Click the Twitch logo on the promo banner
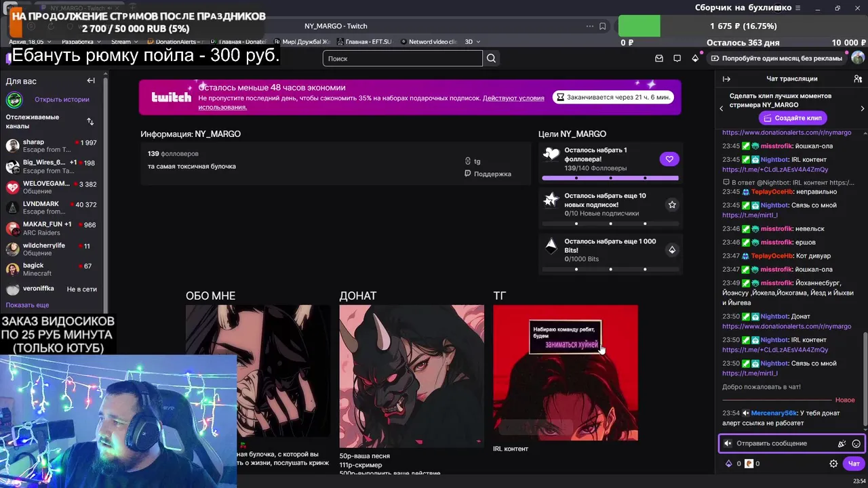 (171, 98)
